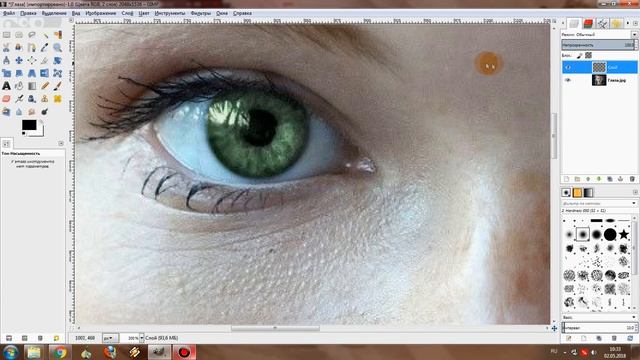Select the Dodge/Burn tool

click(x=45, y=111)
